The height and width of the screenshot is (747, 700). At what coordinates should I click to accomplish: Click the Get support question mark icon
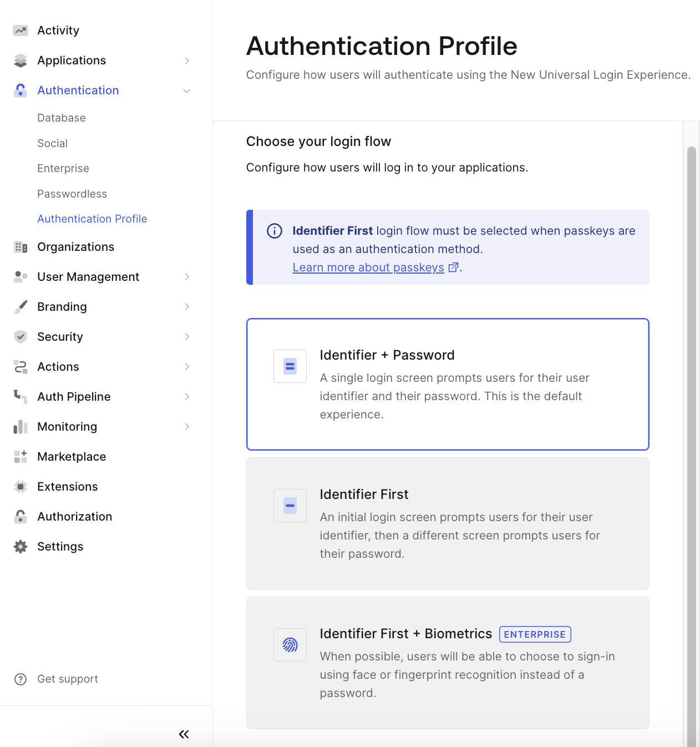click(21, 679)
